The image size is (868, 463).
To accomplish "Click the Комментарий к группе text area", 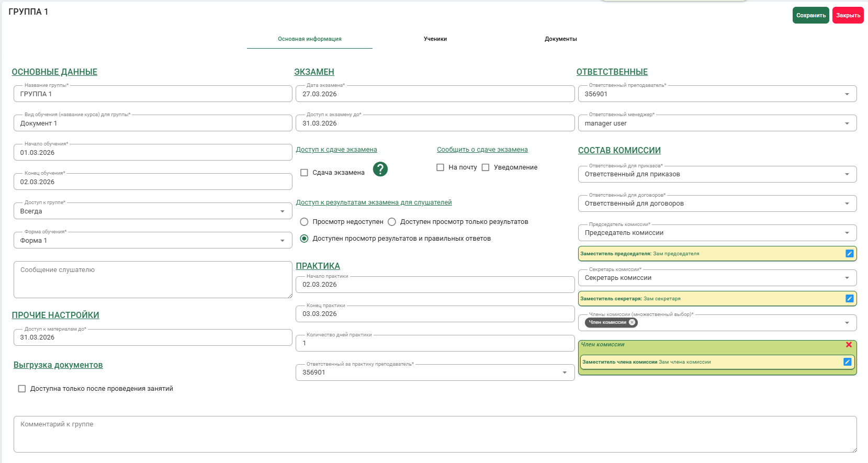I will tap(435, 434).
